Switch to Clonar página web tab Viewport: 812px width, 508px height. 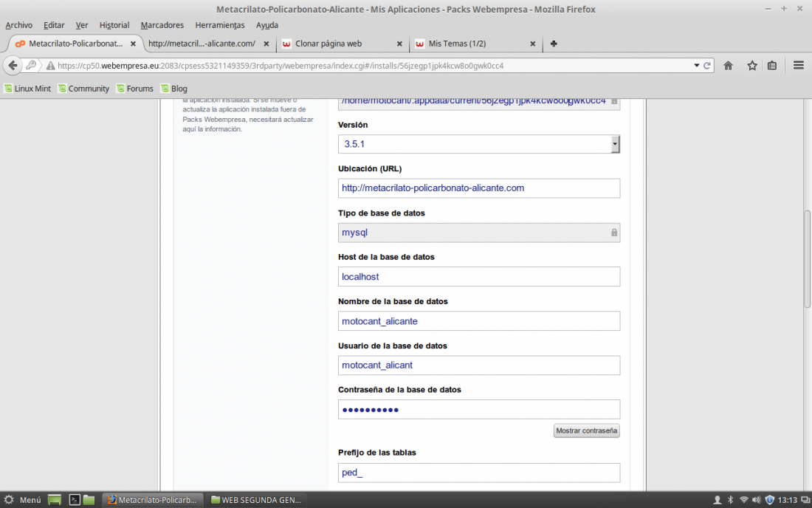point(343,44)
